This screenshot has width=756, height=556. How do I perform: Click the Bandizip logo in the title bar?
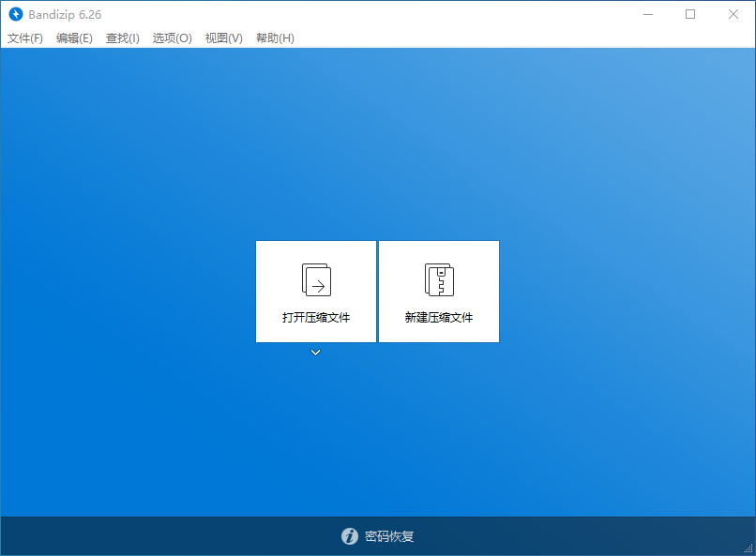tap(14, 14)
